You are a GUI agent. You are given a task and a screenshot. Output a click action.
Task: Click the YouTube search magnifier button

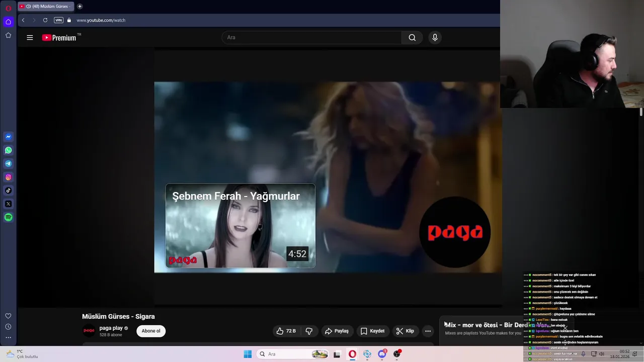point(412,37)
